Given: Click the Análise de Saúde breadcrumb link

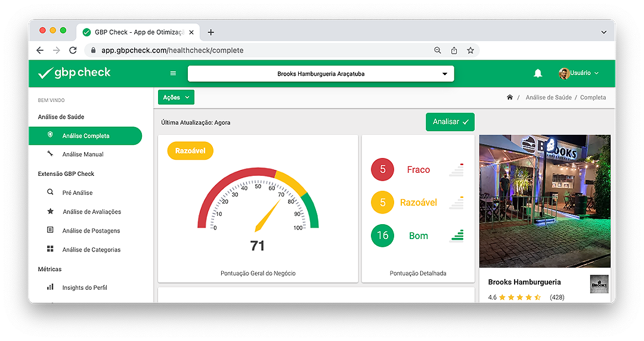Looking at the screenshot, I should click(549, 97).
